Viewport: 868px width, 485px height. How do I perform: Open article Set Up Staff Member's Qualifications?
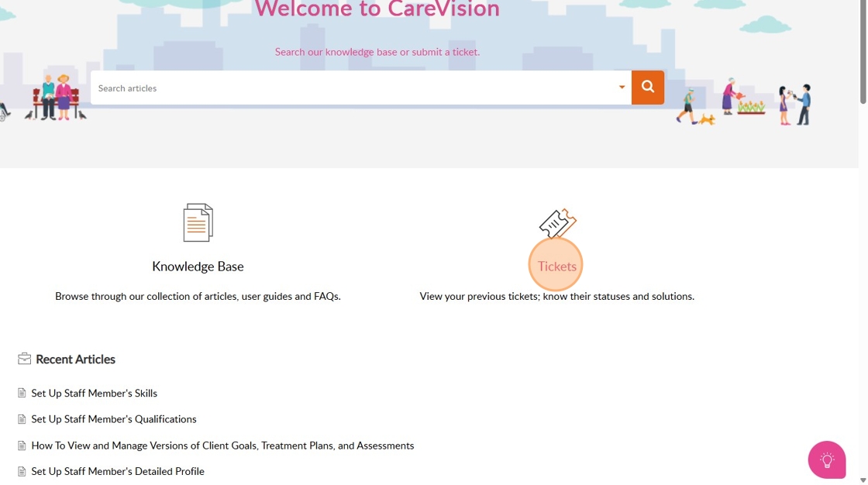[x=113, y=419]
